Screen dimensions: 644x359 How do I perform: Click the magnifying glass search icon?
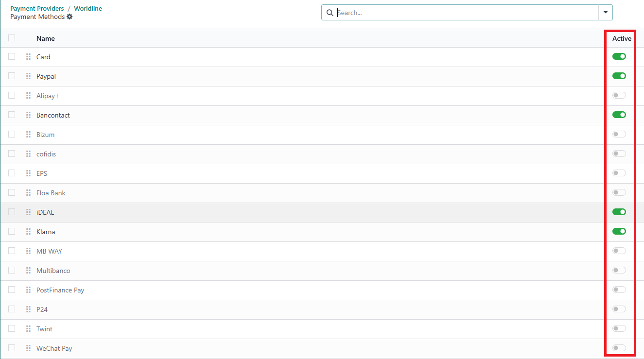click(330, 13)
